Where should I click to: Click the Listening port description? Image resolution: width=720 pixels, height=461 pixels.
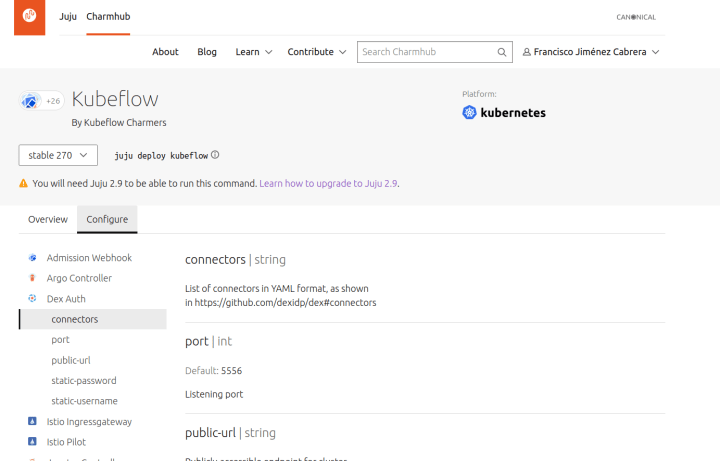pos(214,394)
